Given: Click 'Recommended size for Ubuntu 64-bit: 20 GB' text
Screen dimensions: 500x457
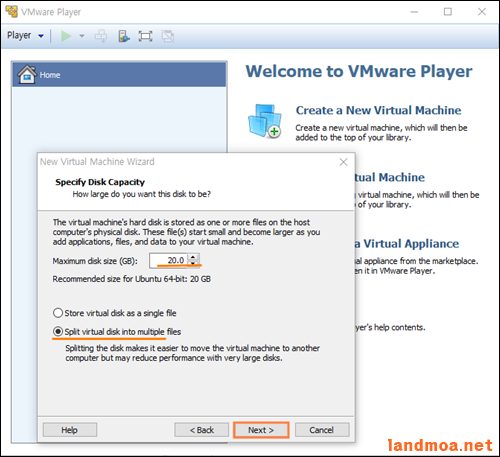Looking at the screenshot, I should [132, 279].
